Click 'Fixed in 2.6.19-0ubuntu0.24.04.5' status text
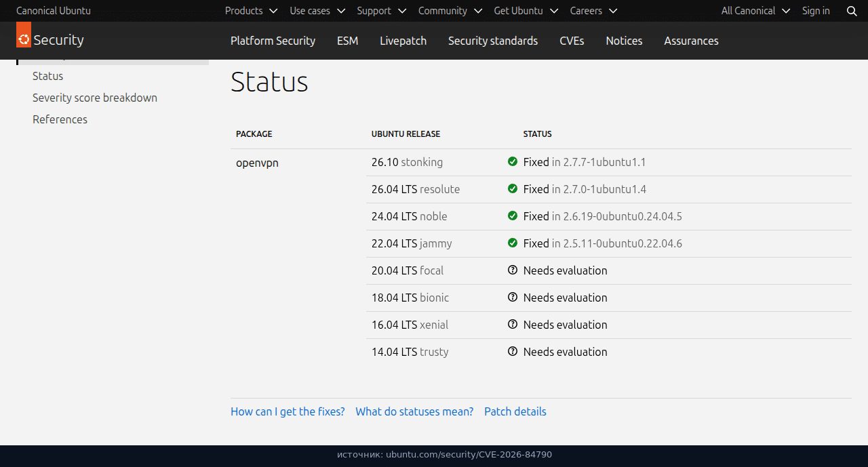The width and height of the screenshot is (868, 467). pyautogui.click(x=603, y=216)
